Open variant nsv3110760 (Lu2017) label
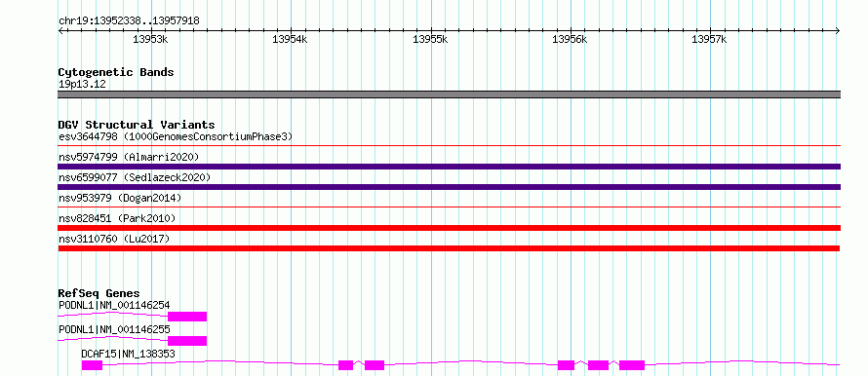868x376 pixels. click(114, 239)
